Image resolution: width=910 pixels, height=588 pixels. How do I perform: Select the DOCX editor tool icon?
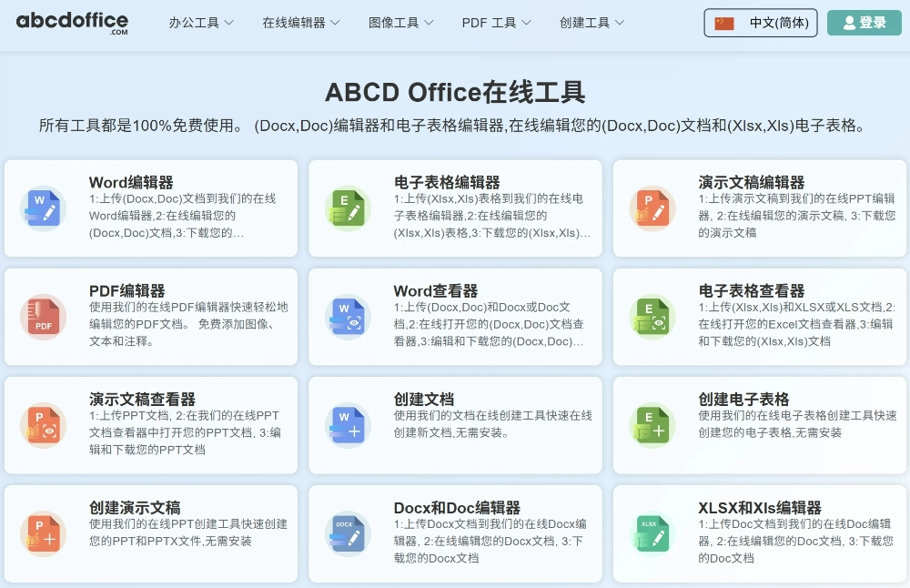(x=346, y=534)
